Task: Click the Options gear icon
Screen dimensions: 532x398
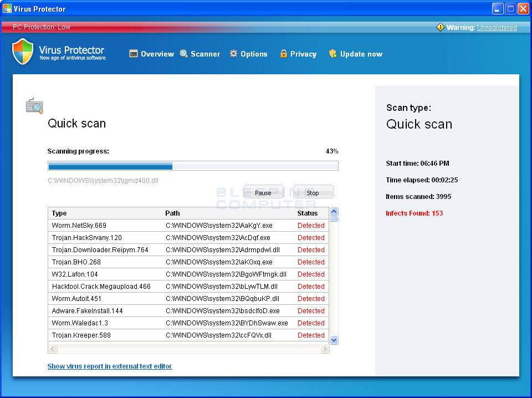Action: point(233,54)
